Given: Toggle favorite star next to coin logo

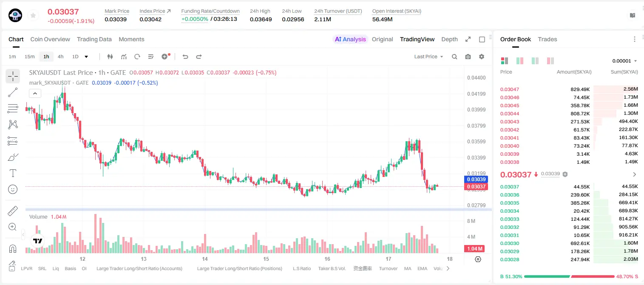Looking at the screenshot, I should (x=33, y=16).
